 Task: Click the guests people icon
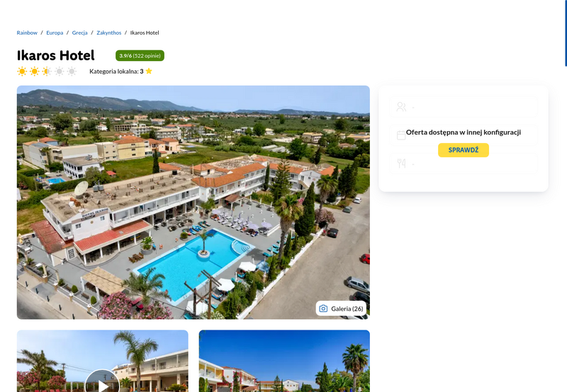click(401, 106)
